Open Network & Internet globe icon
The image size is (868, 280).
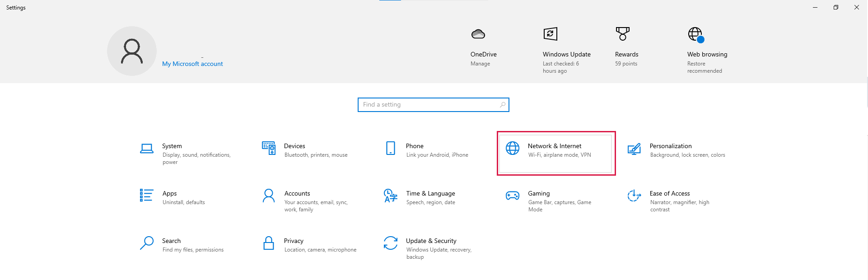pyautogui.click(x=513, y=148)
